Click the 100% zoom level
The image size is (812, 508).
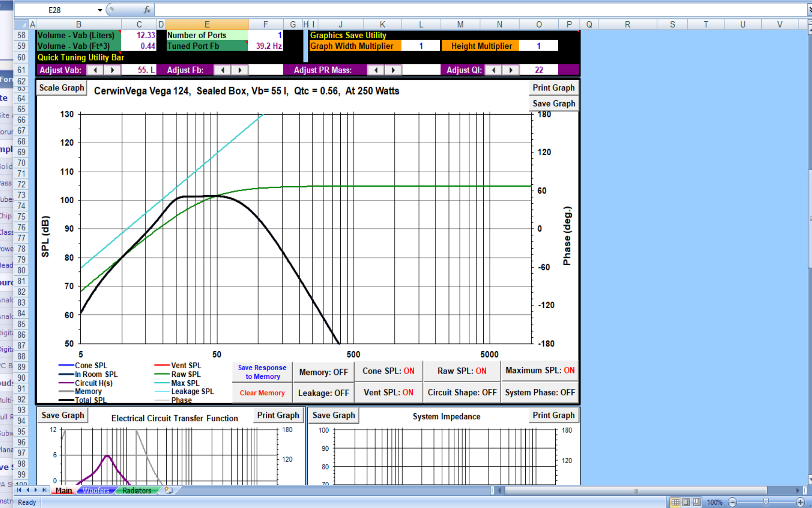coord(714,502)
